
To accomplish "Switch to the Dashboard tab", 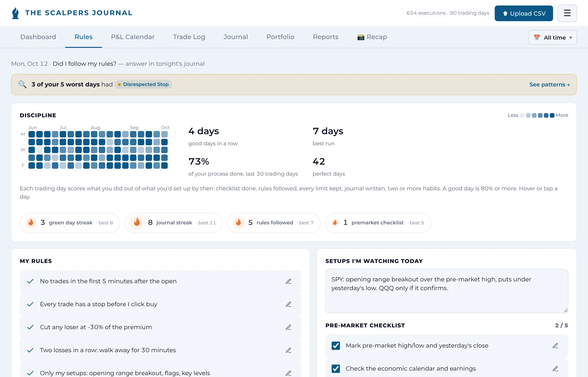I will [x=38, y=37].
